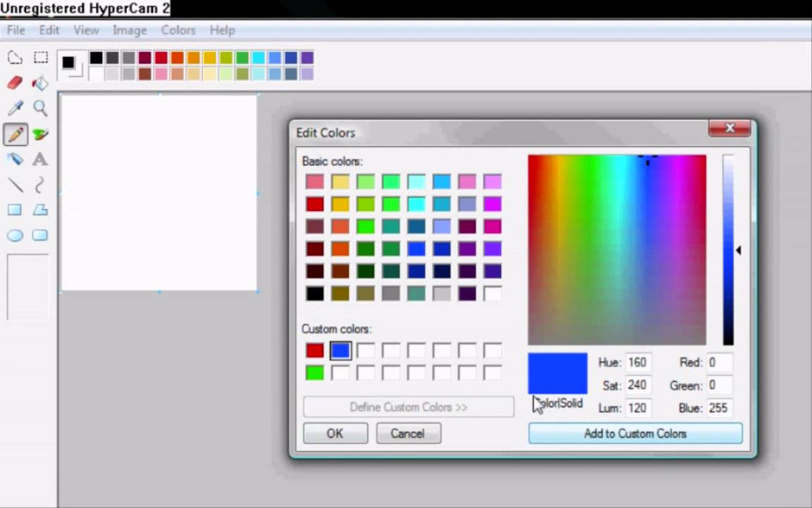Screen dimensions: 812x508
Task: Select the rectangular Select tool
Action: [40, 58]
